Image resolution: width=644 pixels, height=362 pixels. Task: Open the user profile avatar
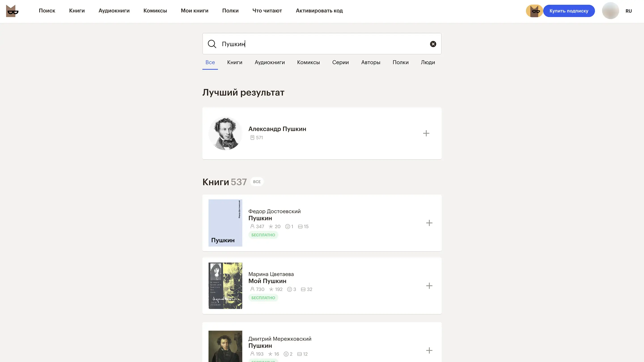click(610, 11)
